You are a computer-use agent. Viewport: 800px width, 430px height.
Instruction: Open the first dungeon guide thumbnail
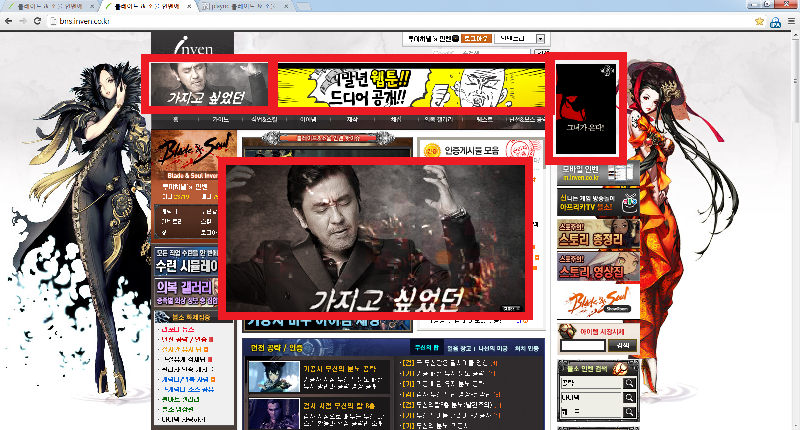click(x=274, y=376)
